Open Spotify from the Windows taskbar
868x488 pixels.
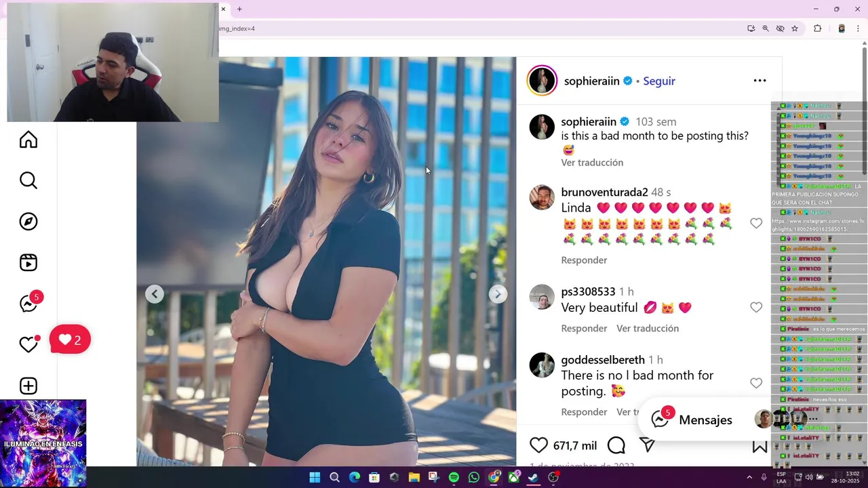coord(454,477)
